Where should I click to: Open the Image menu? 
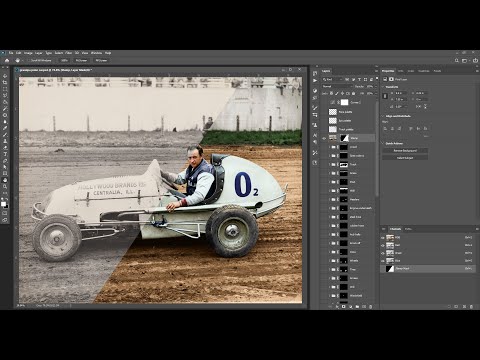tap(28, 53)
